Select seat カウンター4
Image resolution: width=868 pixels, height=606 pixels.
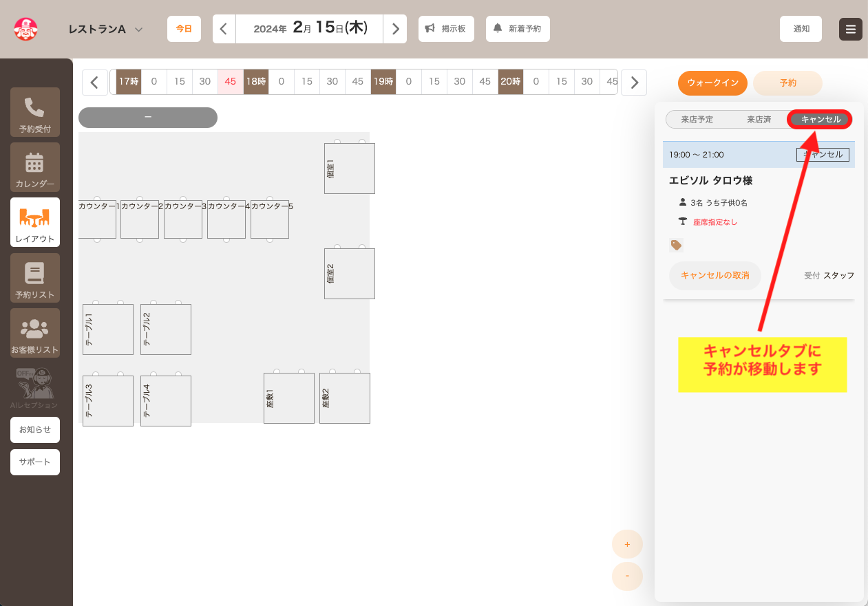(x=226, y=219)
